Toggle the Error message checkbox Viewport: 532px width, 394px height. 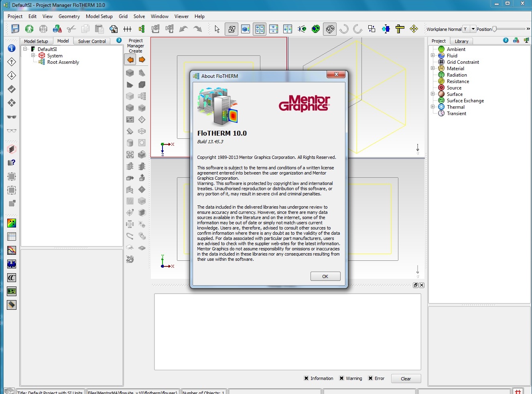click(x=371, y=378)
